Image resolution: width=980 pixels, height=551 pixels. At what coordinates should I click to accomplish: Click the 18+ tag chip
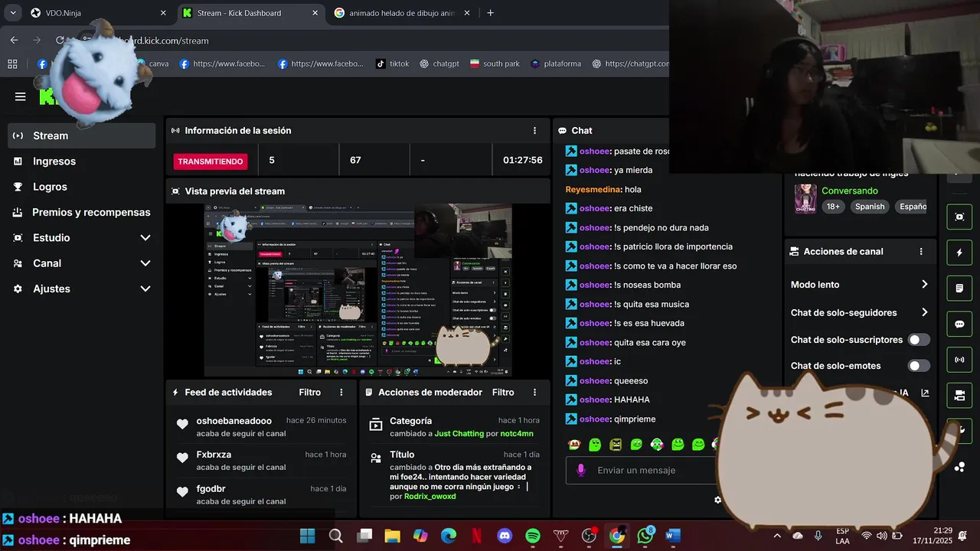tap(833, 207)
